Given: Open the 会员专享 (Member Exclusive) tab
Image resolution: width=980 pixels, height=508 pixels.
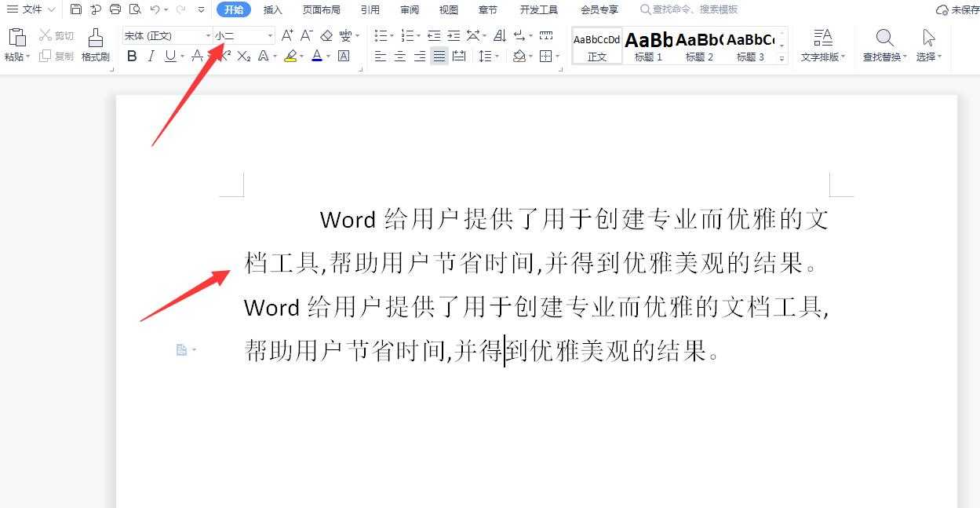Looking at the screenshot, I should [x=599, y=9].
